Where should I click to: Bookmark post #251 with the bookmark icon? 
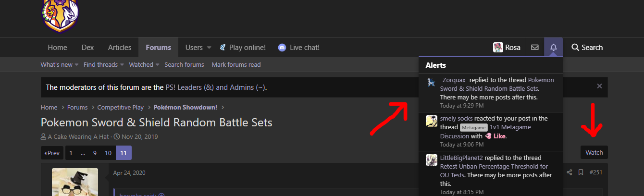[x=581, y=172]
